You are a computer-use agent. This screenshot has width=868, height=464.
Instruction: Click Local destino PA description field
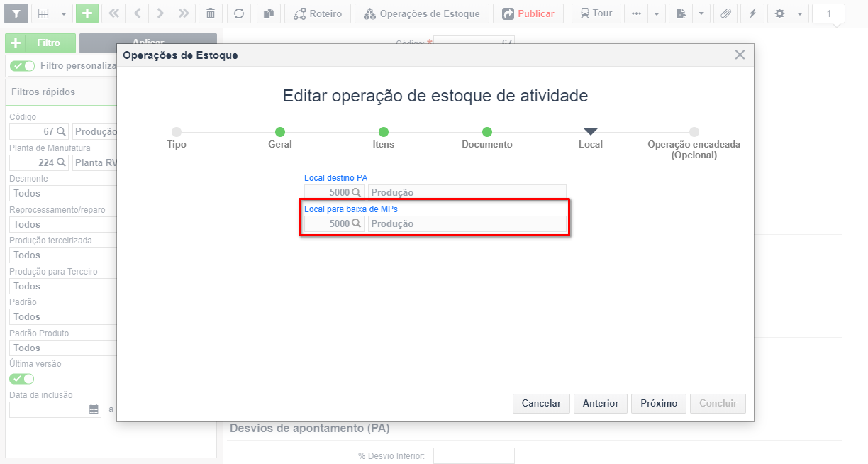point(467,192)
